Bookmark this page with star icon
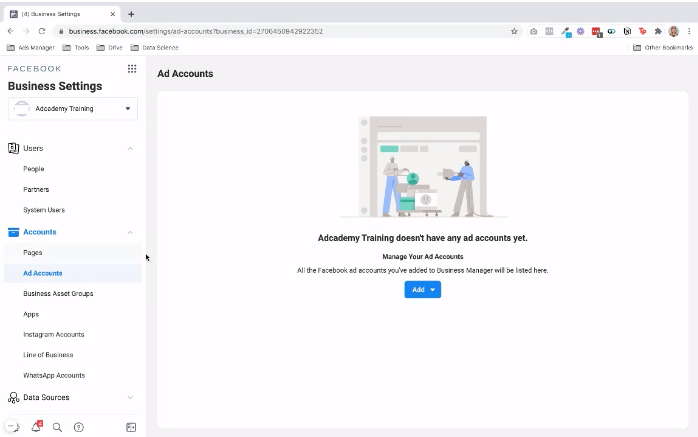The height and width of the screenshot is (437, 698). (514, 31)
